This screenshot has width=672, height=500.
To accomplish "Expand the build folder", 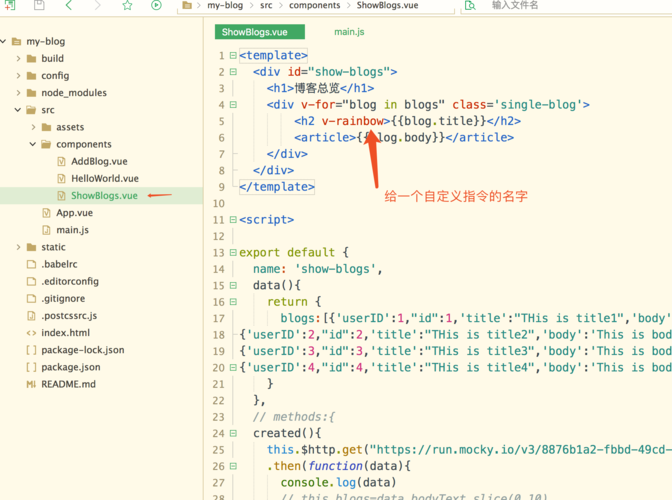I will 18,58.
